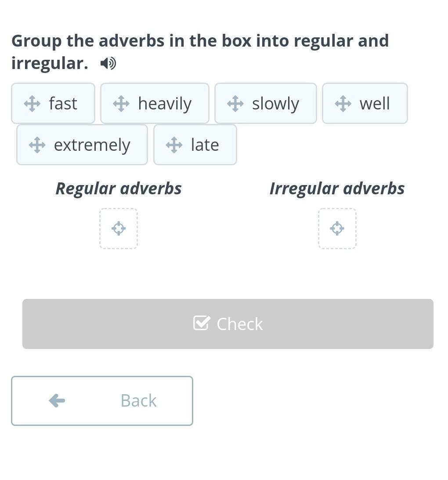Pick the 'heavily' word tile
Image resolution: width=448 pixels, height=480 pixels.
click(155, 104)
